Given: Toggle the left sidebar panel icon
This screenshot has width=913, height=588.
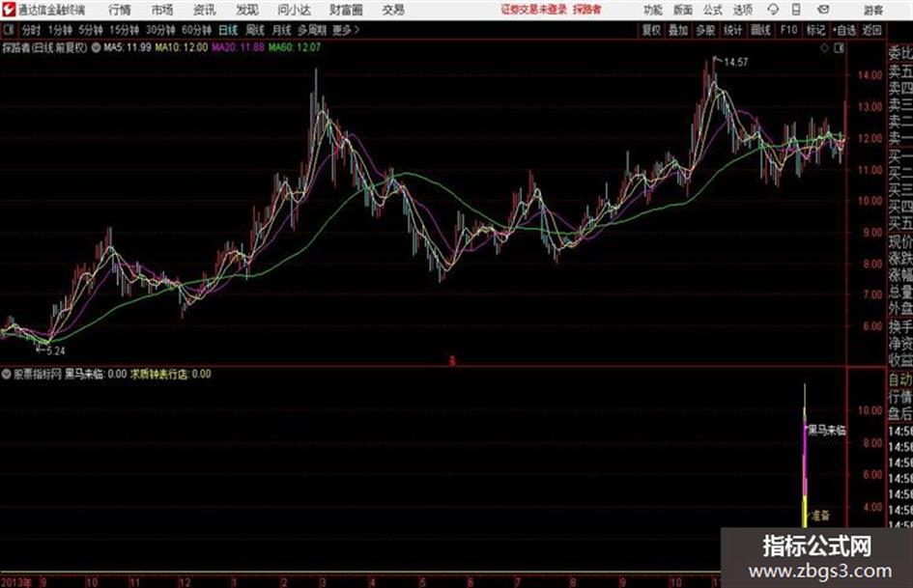Looking at the screenshot, I should point(8,30).
